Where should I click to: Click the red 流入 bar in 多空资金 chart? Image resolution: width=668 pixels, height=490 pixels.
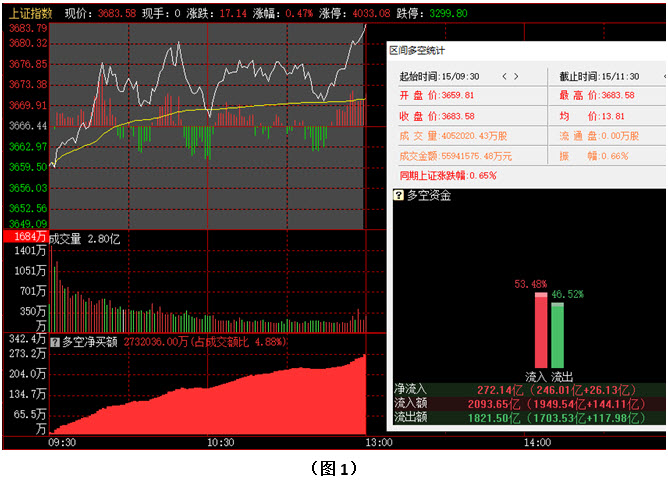(x=541, y=330)
